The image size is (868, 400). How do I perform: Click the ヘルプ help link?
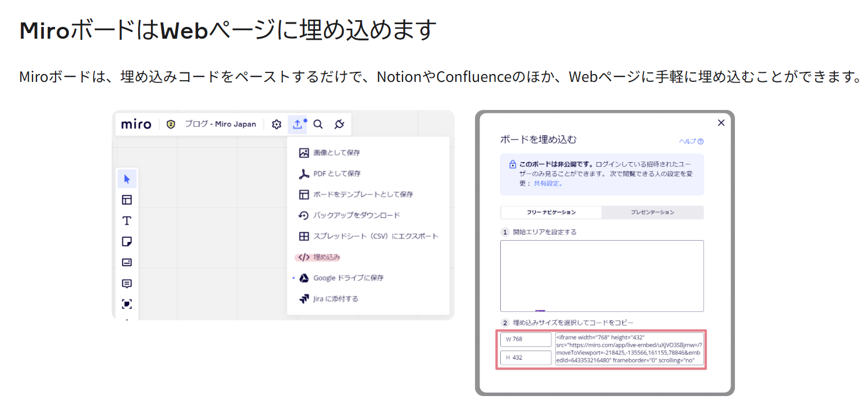point(691,141)
